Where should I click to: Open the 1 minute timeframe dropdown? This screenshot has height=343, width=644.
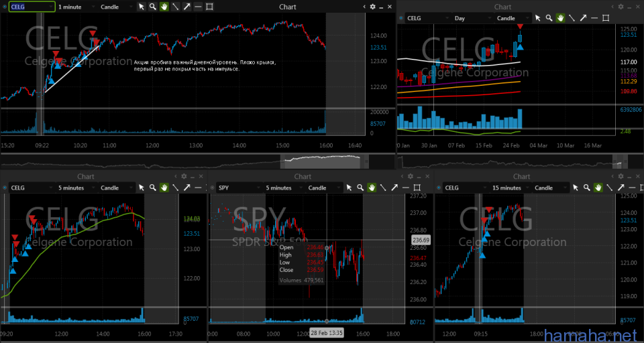point(76,7)
